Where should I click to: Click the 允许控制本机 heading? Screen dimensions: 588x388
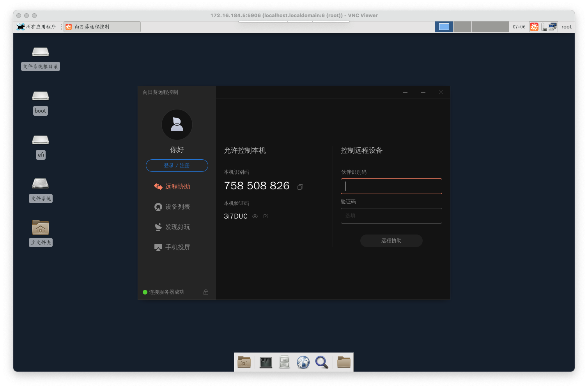(245, 150)
